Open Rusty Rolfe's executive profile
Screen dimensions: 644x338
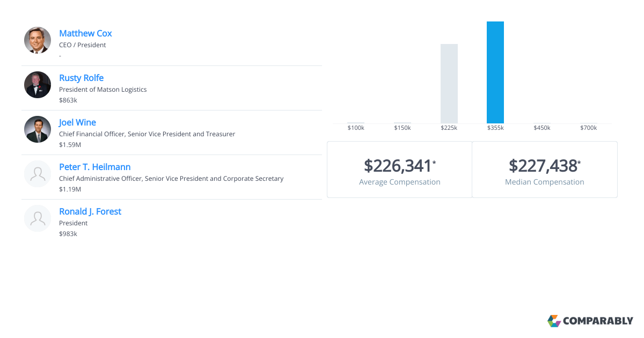click(x=81, y=78)
